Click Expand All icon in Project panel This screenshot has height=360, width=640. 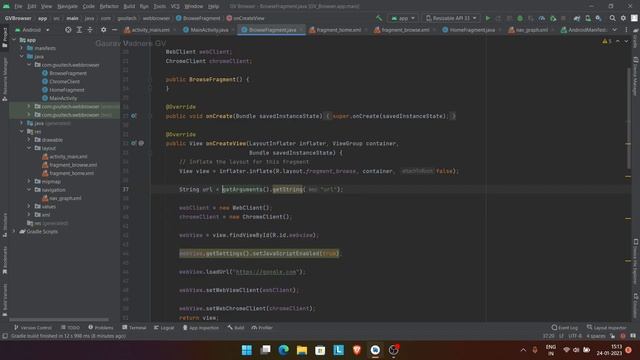coord(79,30)
